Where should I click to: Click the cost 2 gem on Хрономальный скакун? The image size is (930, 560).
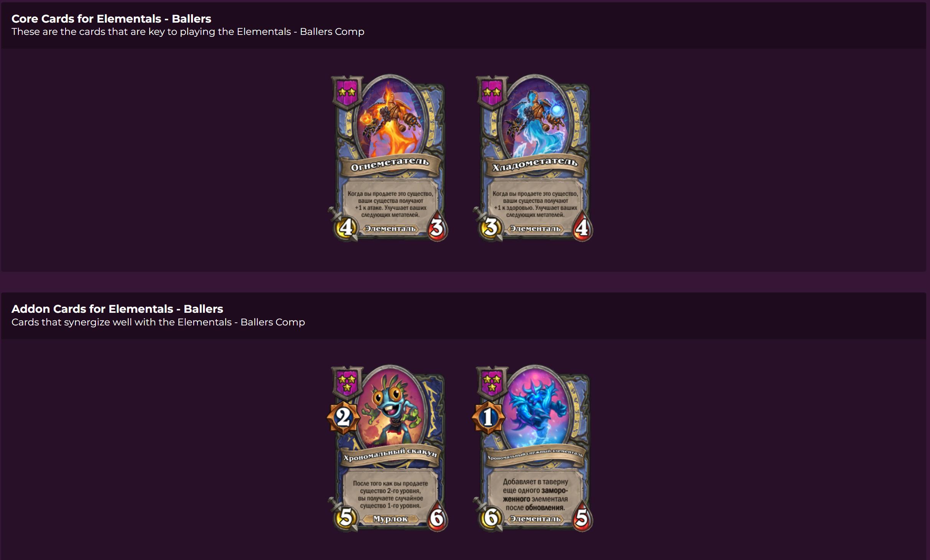[343, 417]
